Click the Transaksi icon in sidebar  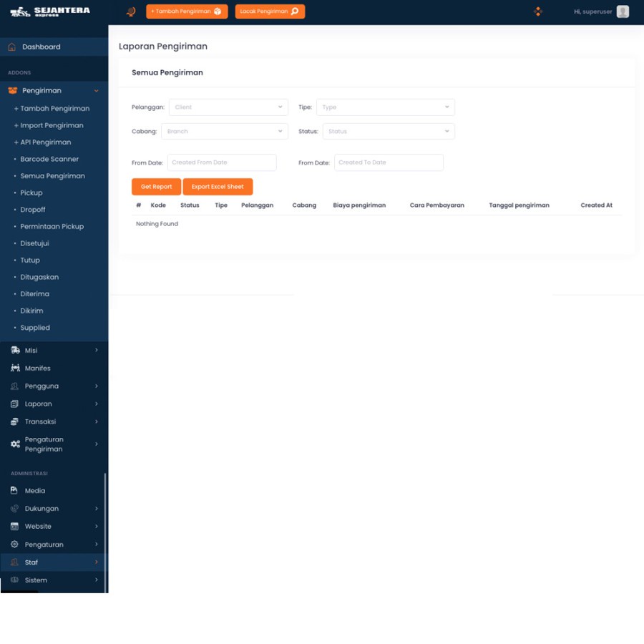click(x=13, y=421)
